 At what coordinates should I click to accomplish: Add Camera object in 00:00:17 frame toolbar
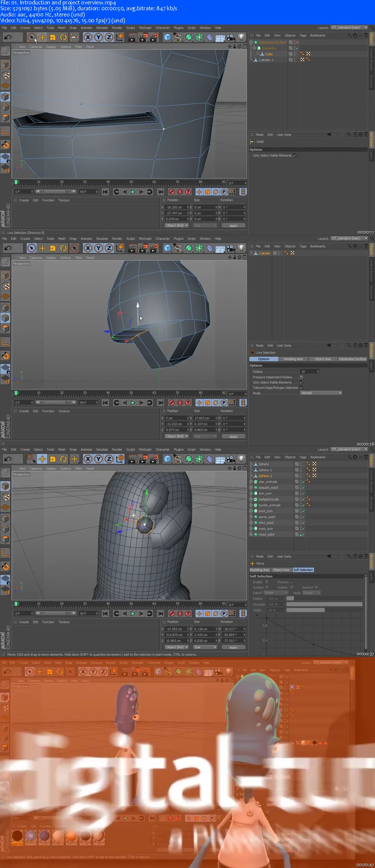point(231,37)
